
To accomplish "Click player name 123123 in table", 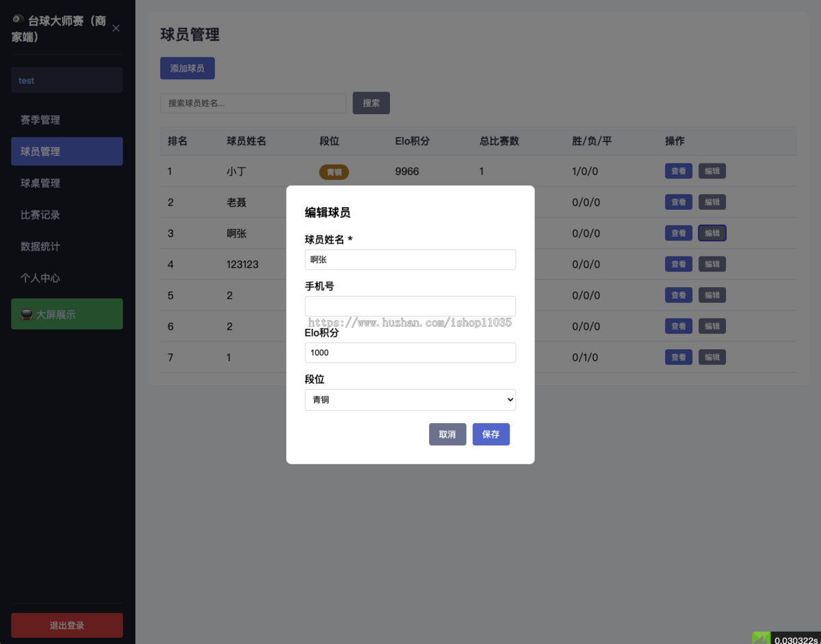I will (242, 264).
